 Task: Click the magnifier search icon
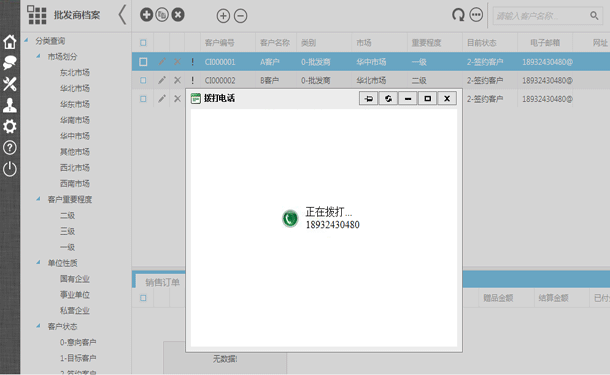(x=594, y=16)
